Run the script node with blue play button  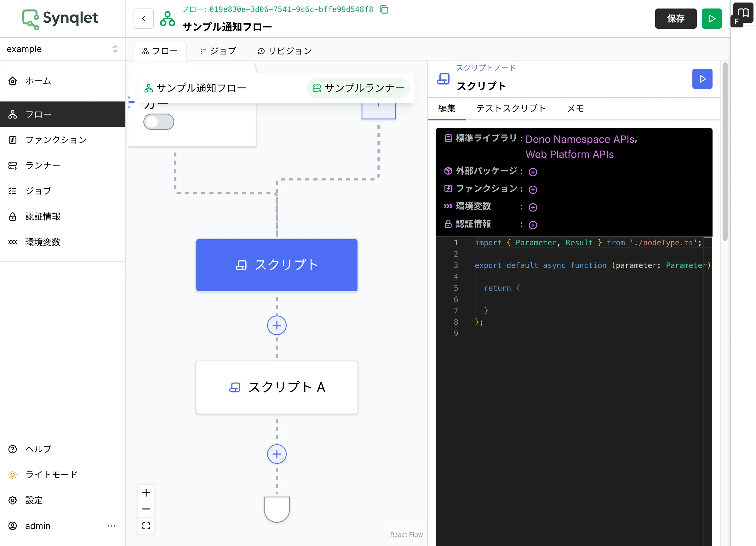pyautogui.click(x=702, y=79)
